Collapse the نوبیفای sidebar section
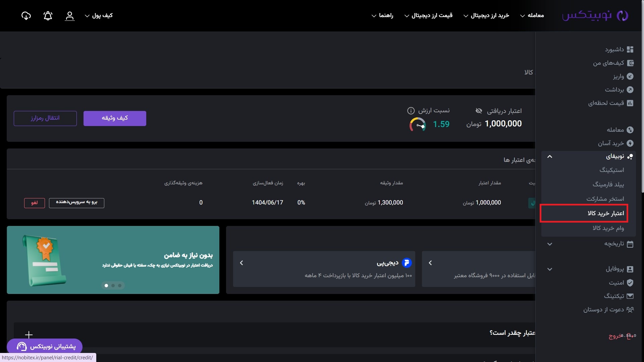Image resolution: width=644 pixels, height=362 pixels. point(550,157)
